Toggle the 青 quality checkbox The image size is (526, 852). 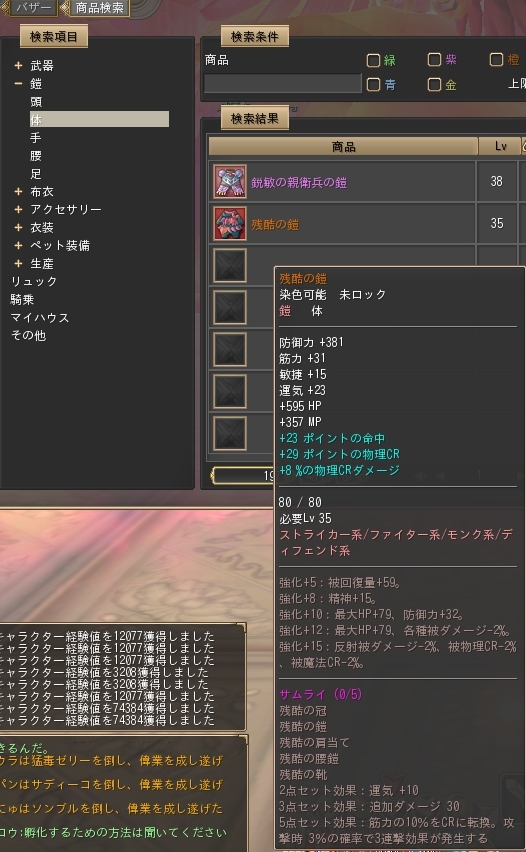pyautogui.click(x=373, y=84)
